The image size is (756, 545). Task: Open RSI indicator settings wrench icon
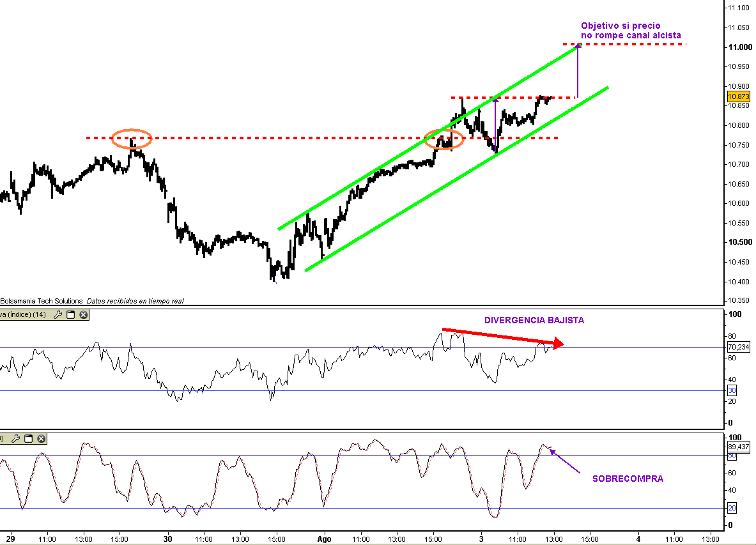pos(58,314)
